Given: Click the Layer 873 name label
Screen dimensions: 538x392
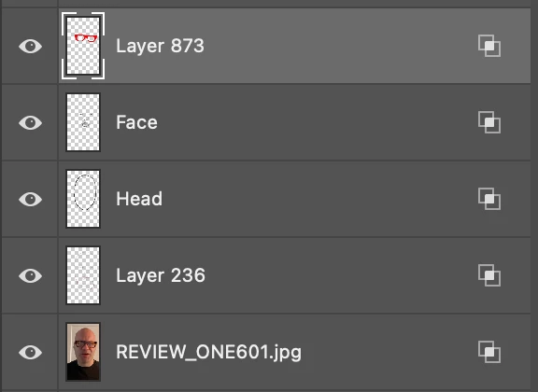Looking at the screenshot, I should pos(160,46).
